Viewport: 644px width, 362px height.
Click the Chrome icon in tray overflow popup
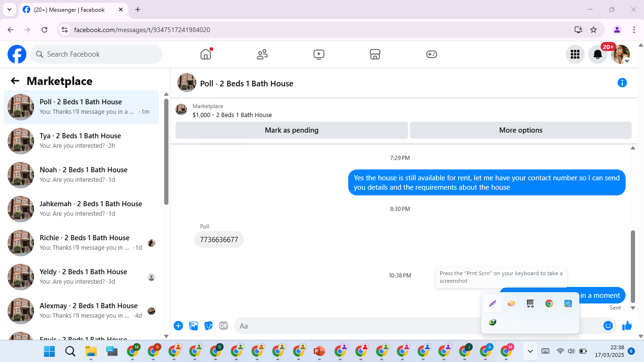(549, 303)
